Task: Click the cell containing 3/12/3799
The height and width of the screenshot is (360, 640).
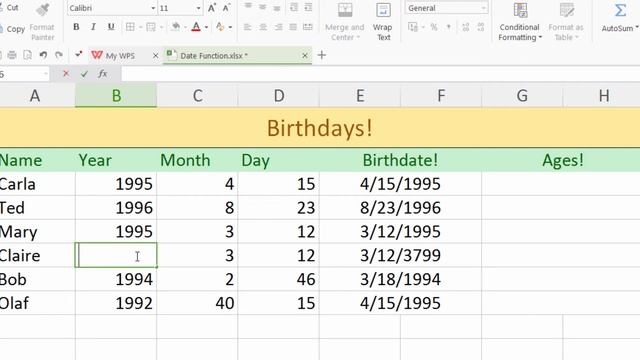Action: pyautogui.click(x=400, y=256)
